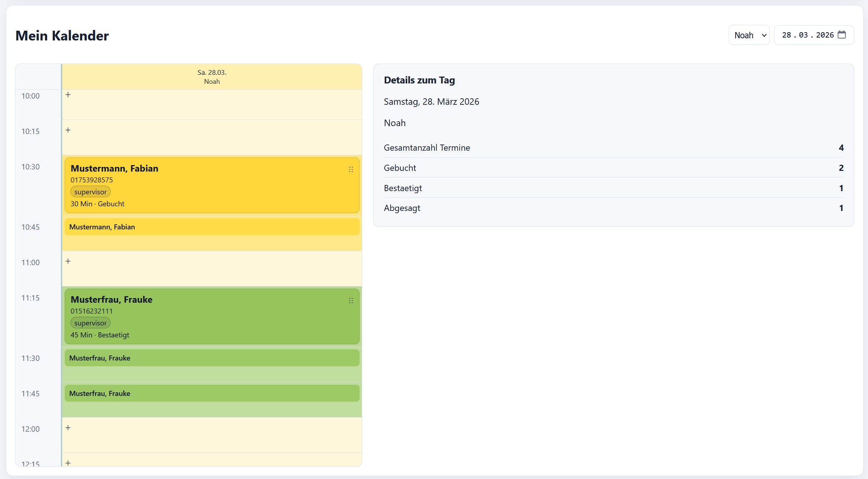Viewport: 868px width, 479px height.
Task: Add an appointment at the 10:15 slot
Action: pyautogui.click(x=68, y=130)
